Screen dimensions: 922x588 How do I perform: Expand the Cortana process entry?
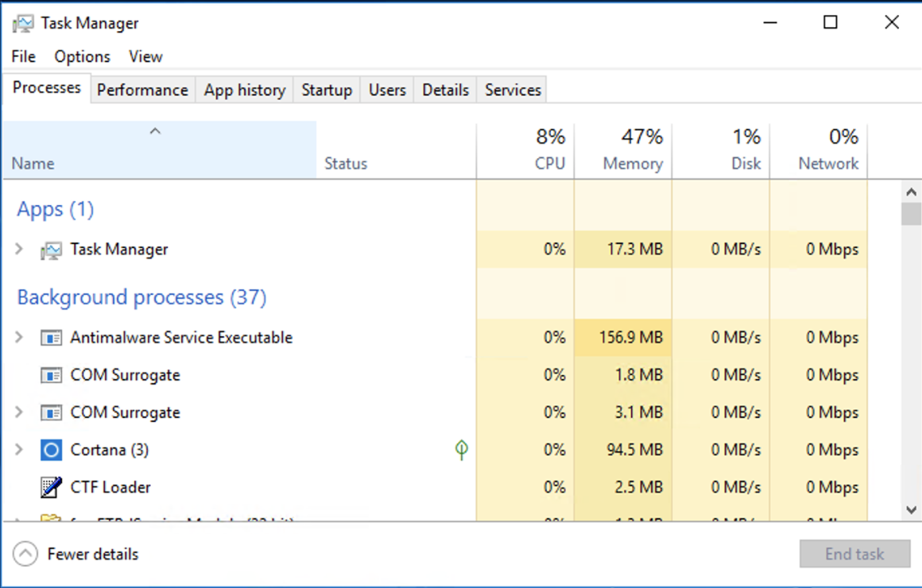(x=17, y=450)
